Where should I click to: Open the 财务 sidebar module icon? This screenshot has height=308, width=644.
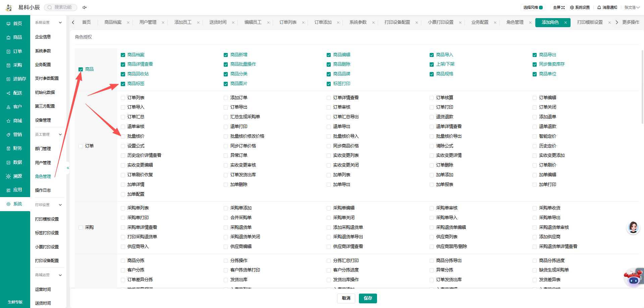click(x=8, y=148)
